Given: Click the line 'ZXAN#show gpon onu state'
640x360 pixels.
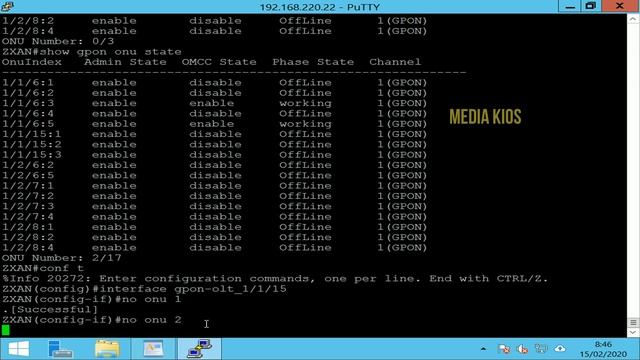Looking at the screenshot, I should click(92, 52).
